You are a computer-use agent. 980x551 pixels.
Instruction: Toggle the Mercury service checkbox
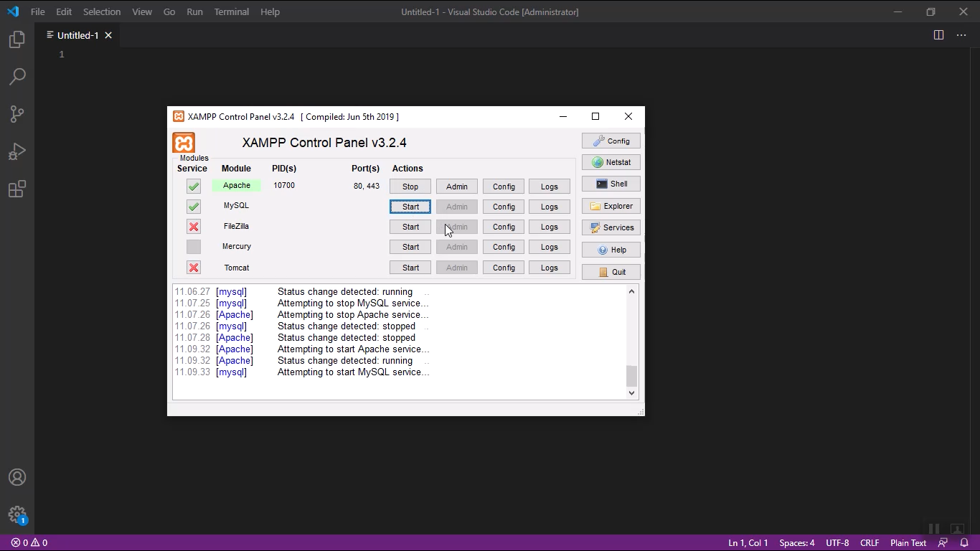coord(194,247)
